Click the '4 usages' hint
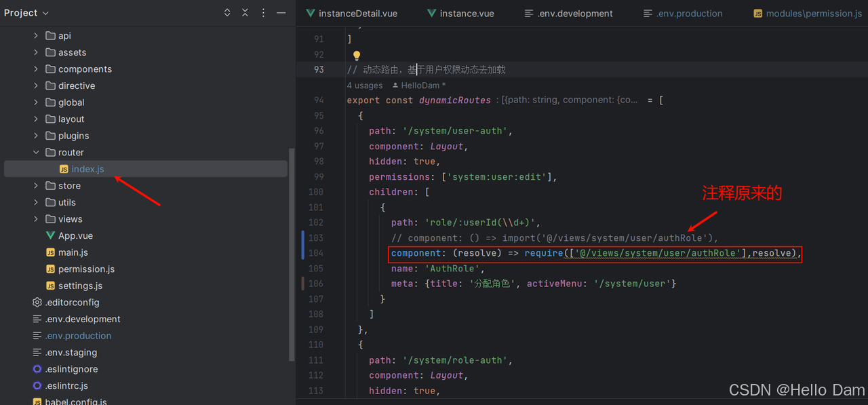Screen dimensions: 868x405 365,85
